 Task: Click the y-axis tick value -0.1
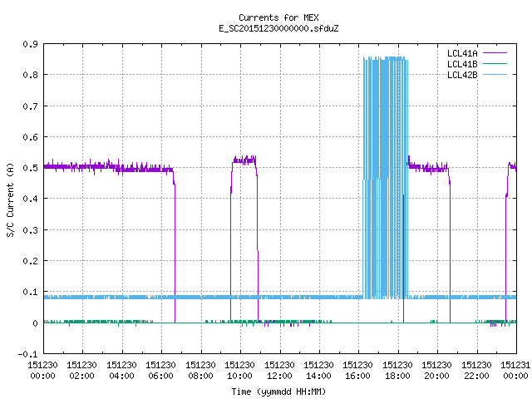click(x=27, y=354)
